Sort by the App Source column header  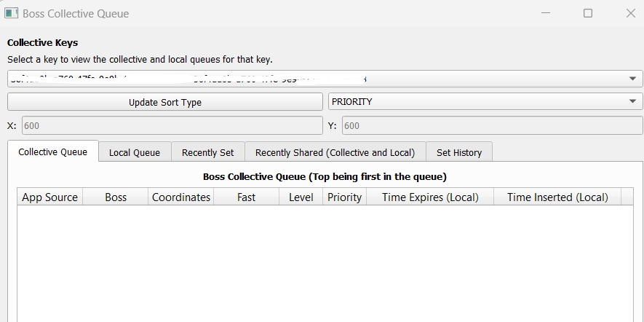point(49,197)
